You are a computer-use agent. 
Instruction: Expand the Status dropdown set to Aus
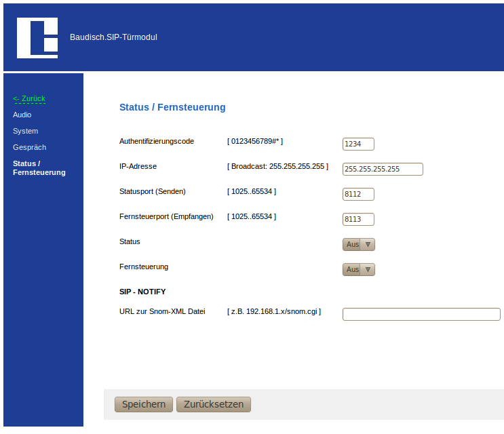click(x=359, y=245)
